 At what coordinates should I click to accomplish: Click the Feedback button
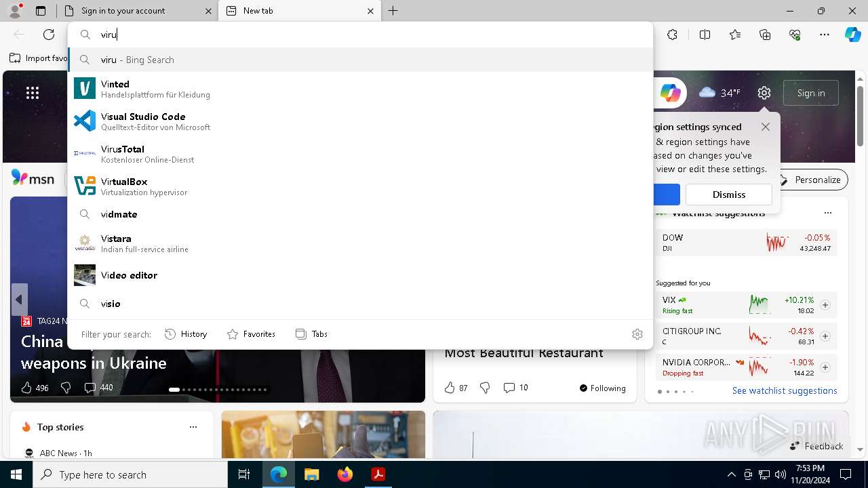[816, 446]
